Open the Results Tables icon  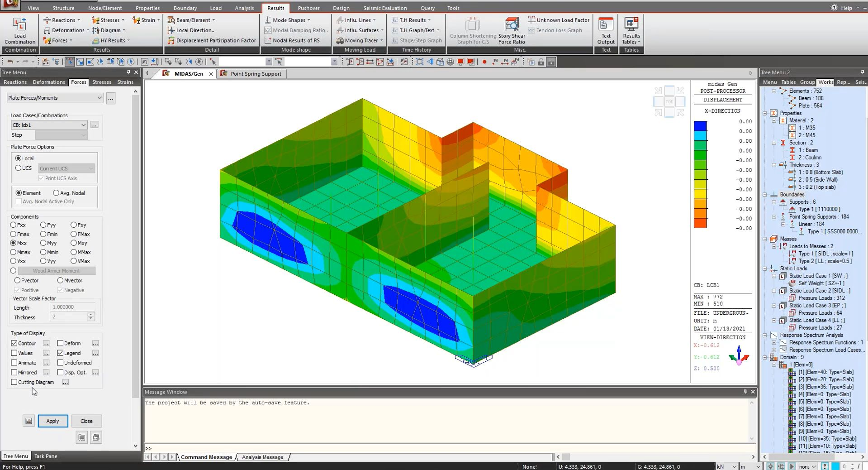tap(631, 30)
